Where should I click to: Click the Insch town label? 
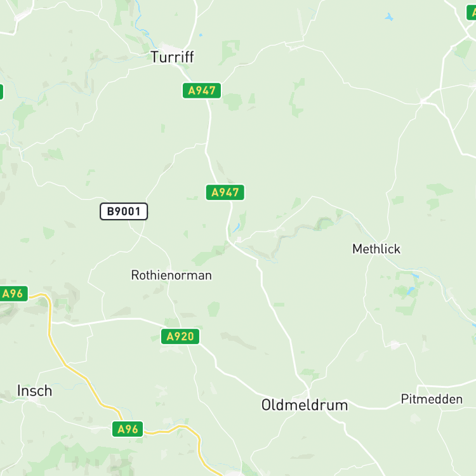35,391
